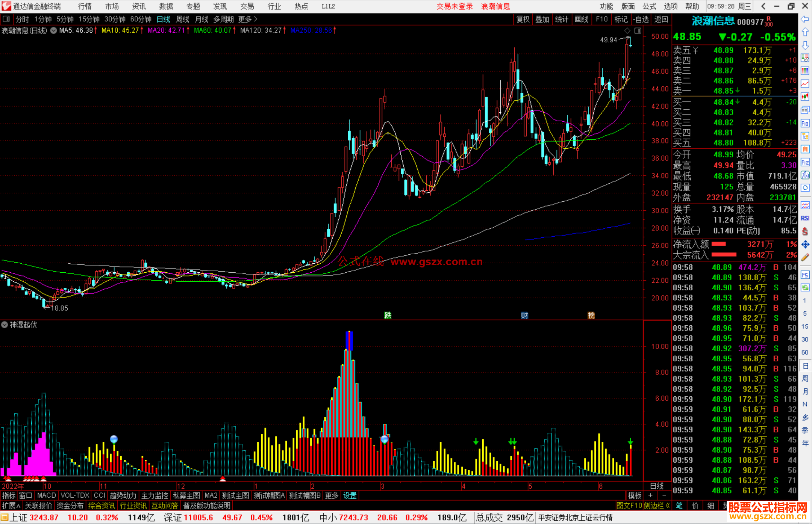Click the 画线 drawing button

pyautogui.click(x=582, y=19)
